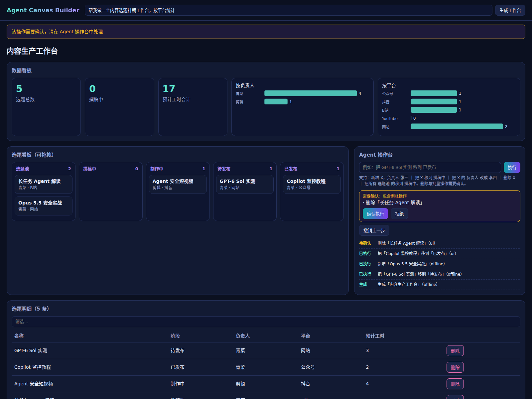The height and width of the screenshot is (399, 532).
Task: Select the Agent 安全短视频 card
Action: pos(178,184)
